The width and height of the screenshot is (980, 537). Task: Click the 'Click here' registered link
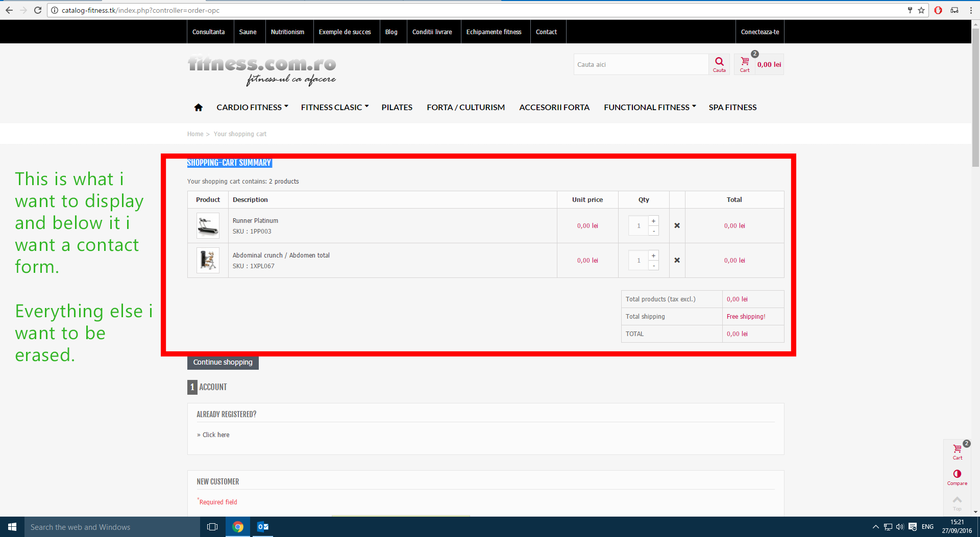pos(216,434)
